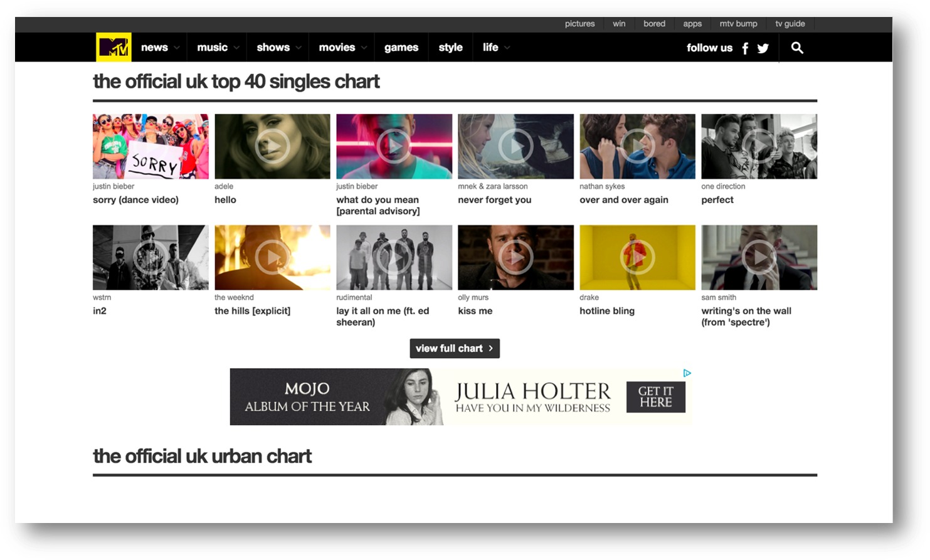The width and height of the screenshot is (930, 560).
Task: Open the never forget you title link
Action: pos(494,200)
